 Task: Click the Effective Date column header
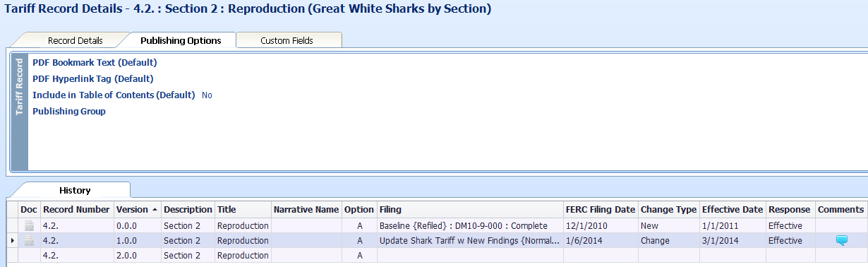(x=733, y=209)
